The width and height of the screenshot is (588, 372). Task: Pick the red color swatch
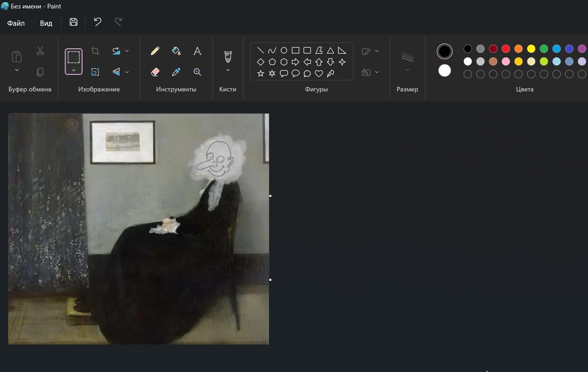tap(506, 49)
